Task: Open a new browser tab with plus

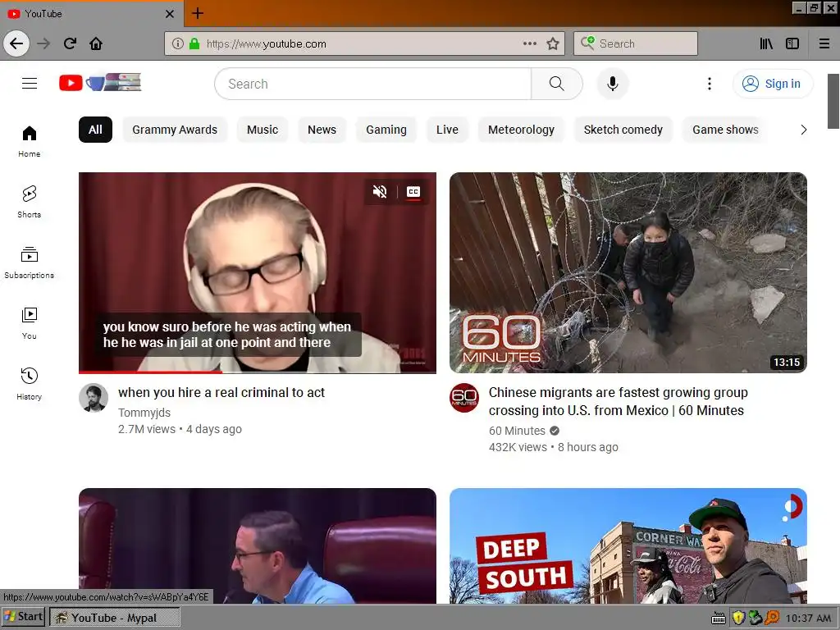Action: pos(198,13)
